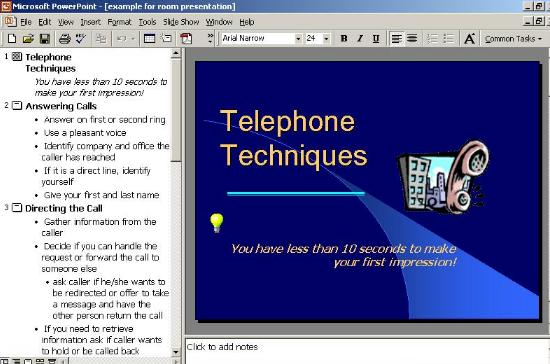Click outline scrollbar down arrow

click(176, 351)
